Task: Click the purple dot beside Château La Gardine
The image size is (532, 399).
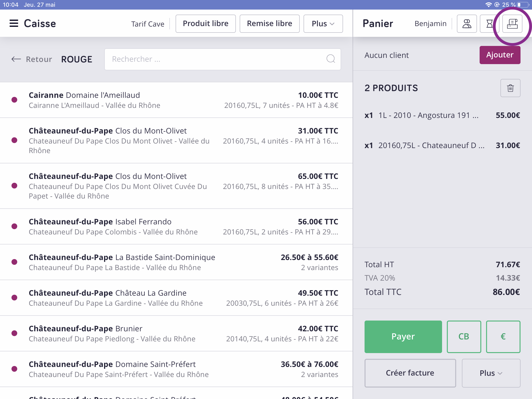Action: click(14, 298)
